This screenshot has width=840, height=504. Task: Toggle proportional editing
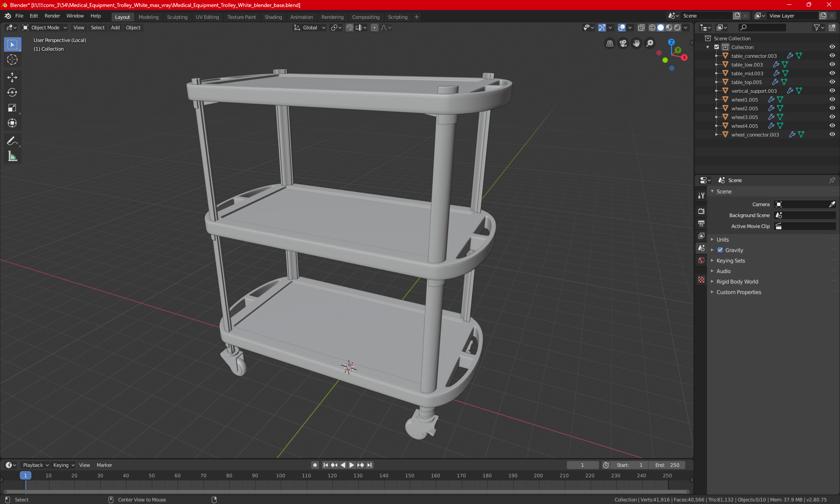[x=374, y=28]
